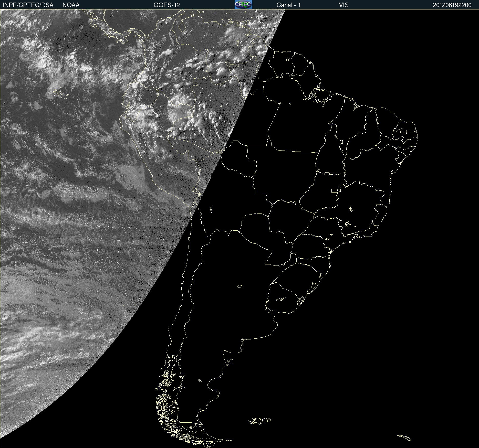Image resolution: width=479 pixels, height=448 pixels.
Task: Select the VIS channel label
Action: click(344, 5)
